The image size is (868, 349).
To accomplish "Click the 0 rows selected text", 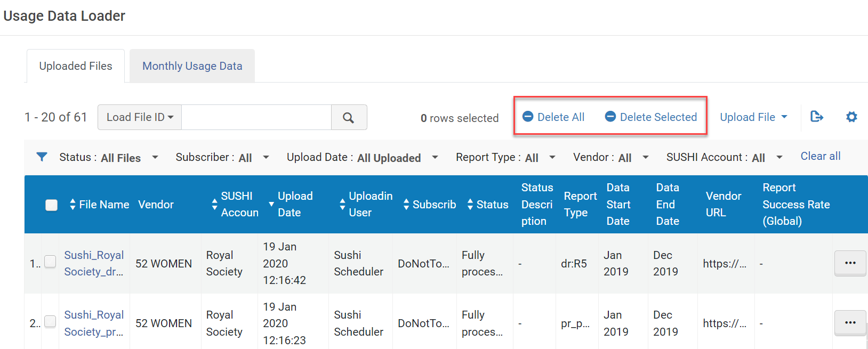I will pos(460,118).
